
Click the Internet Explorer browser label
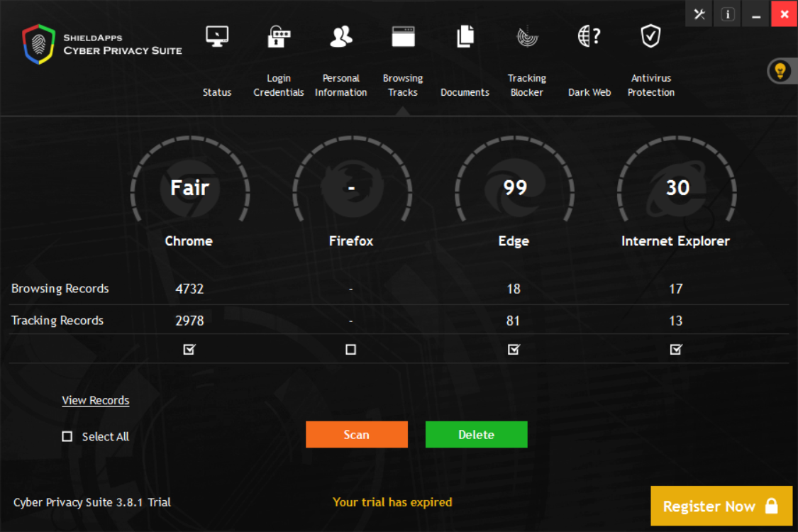click(x=675, y=240)
